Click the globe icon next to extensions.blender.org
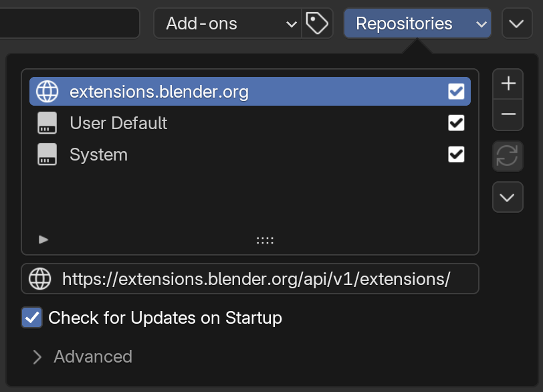 46,92
